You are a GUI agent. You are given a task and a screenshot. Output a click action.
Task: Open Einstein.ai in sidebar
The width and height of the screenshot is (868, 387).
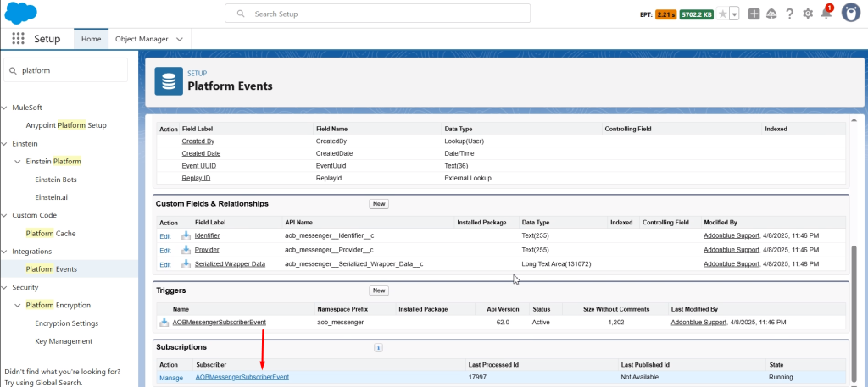[x=51, y=197]
